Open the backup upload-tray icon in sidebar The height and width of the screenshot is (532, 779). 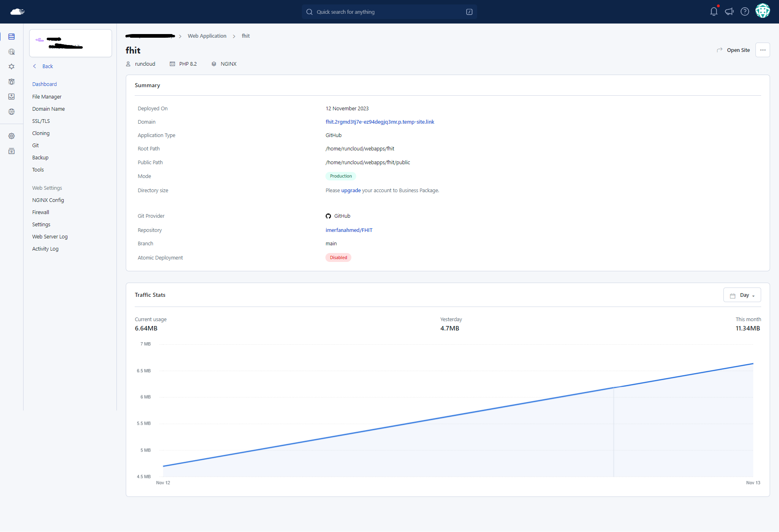(x=11, y=97)
